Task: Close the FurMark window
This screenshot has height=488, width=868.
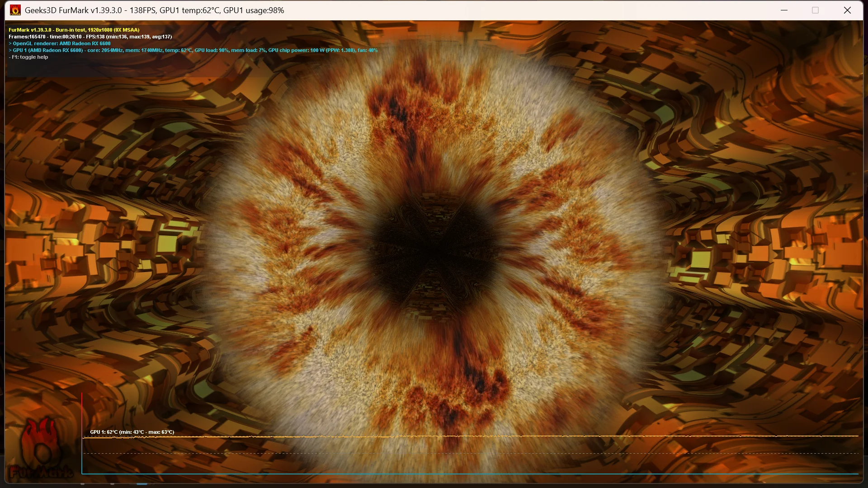Action: 847,10
